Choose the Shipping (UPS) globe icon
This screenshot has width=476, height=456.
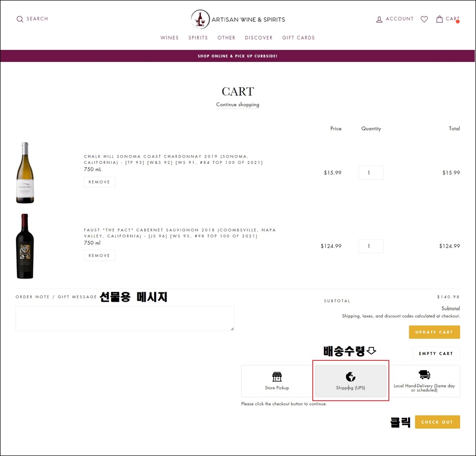351,377
